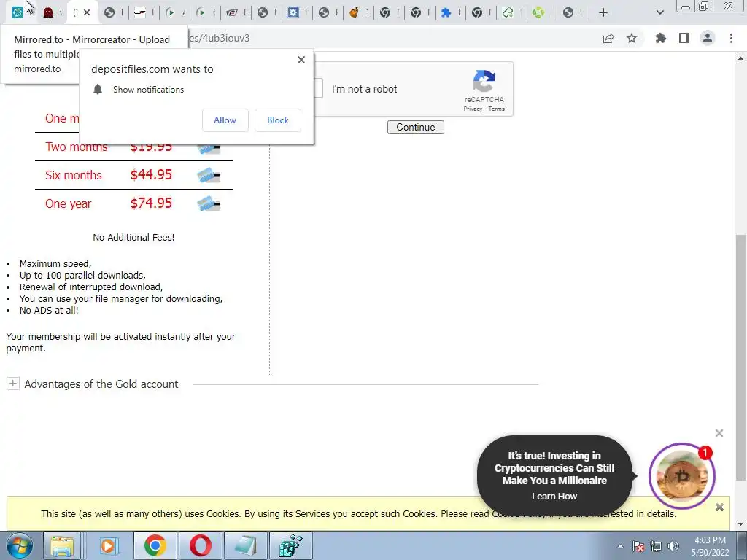Image resolution: width=747 pixels, height=560 pixels.
Task: Switch to the green recycle icon tab
Action: click(x=538, y=13)
